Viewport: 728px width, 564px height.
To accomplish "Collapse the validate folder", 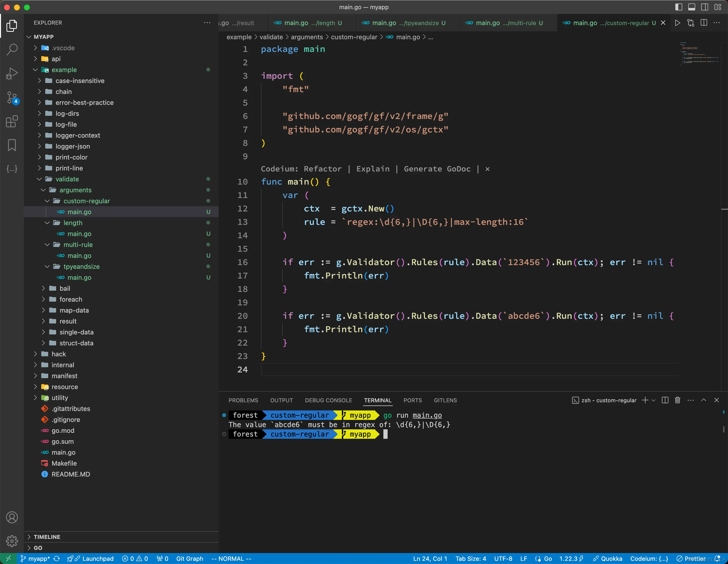I will pos(39,179).
